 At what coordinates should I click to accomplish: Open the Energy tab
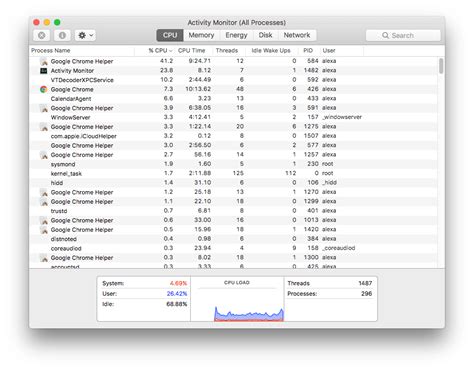pyautogui.click(x=236, y=35)
